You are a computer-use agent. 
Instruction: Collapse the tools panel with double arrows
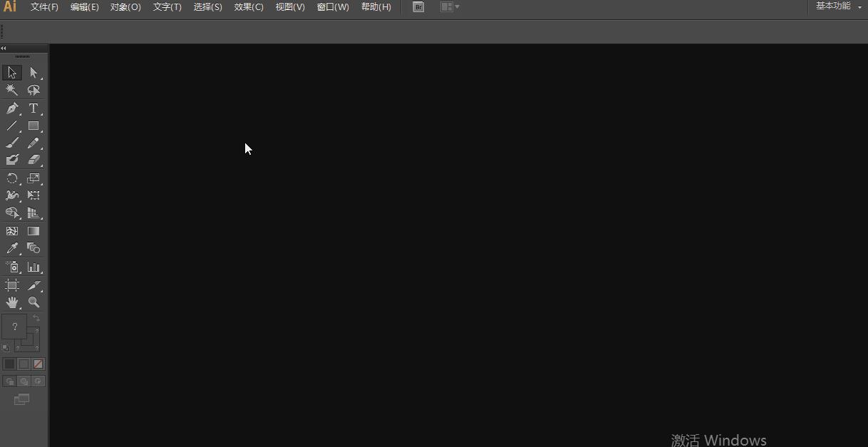coord(4,48)
